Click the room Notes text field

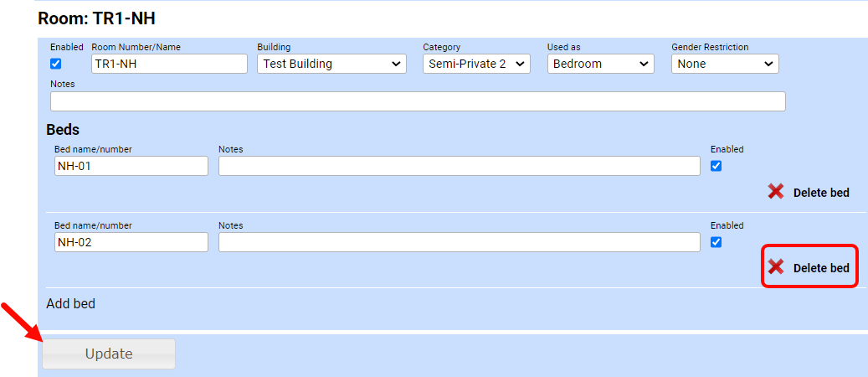[x=418, y=101]
